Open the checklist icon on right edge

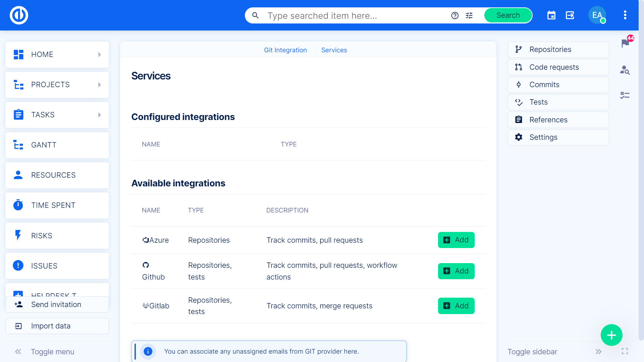pos(625,96)
